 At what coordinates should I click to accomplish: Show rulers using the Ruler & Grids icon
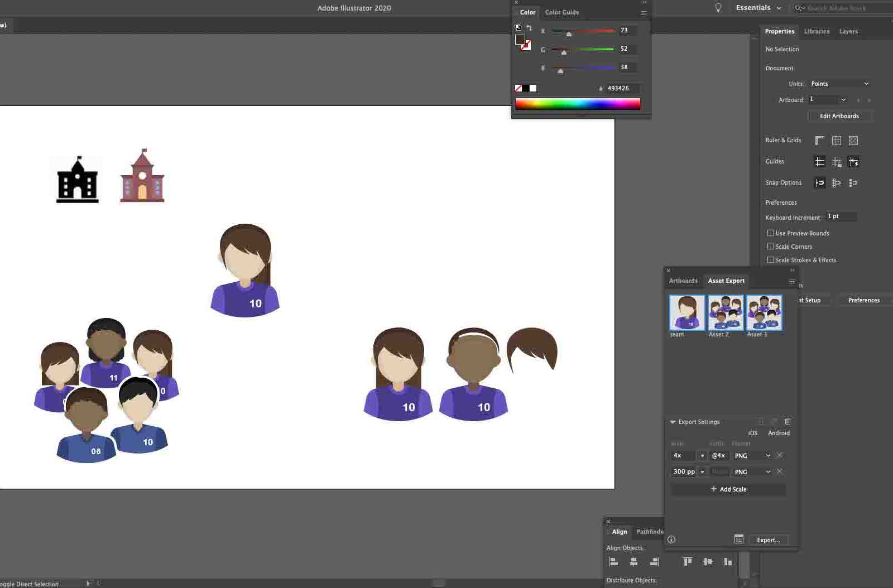pos(819,141)
